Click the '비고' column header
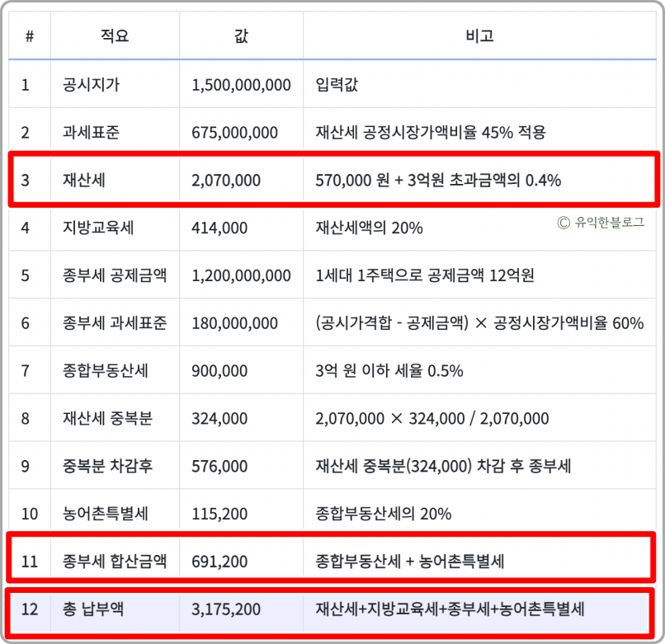The height and width of the screenshot is (644, 665). [x=479, y=35]
